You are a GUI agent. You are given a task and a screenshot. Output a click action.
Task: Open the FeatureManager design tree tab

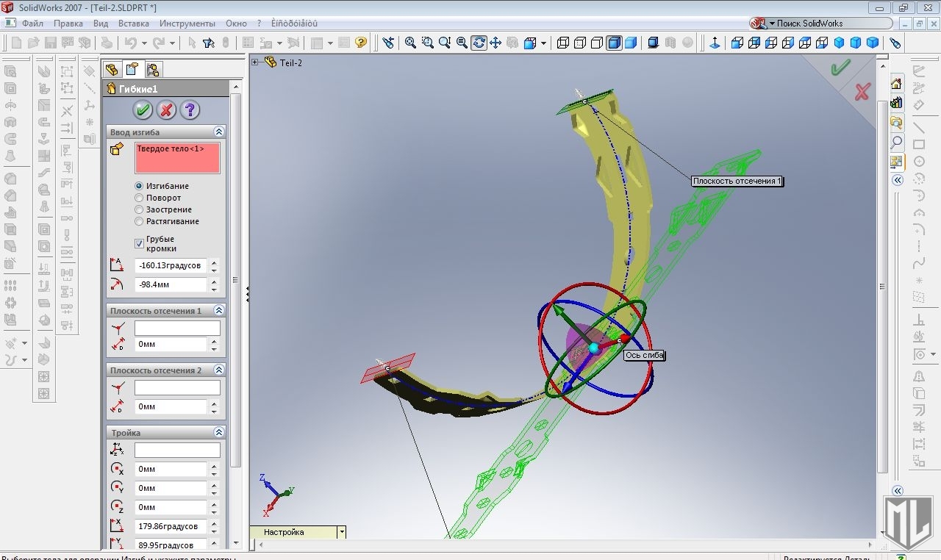[x=112, y=70]
